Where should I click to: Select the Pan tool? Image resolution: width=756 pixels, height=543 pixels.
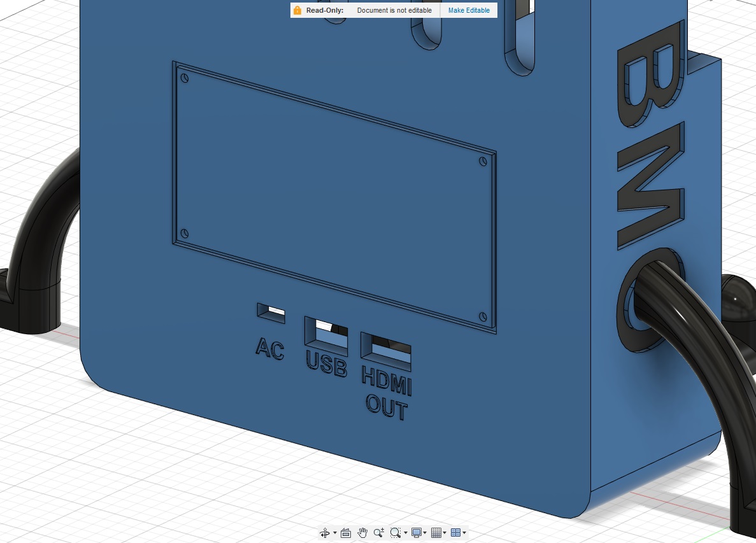click(x=363, y=533)
